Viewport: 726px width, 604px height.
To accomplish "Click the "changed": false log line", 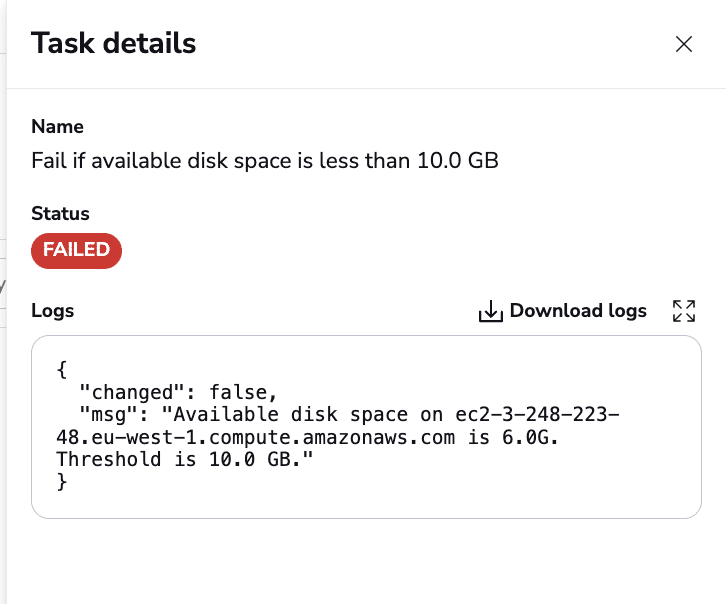I will click(x=178, y=392).
